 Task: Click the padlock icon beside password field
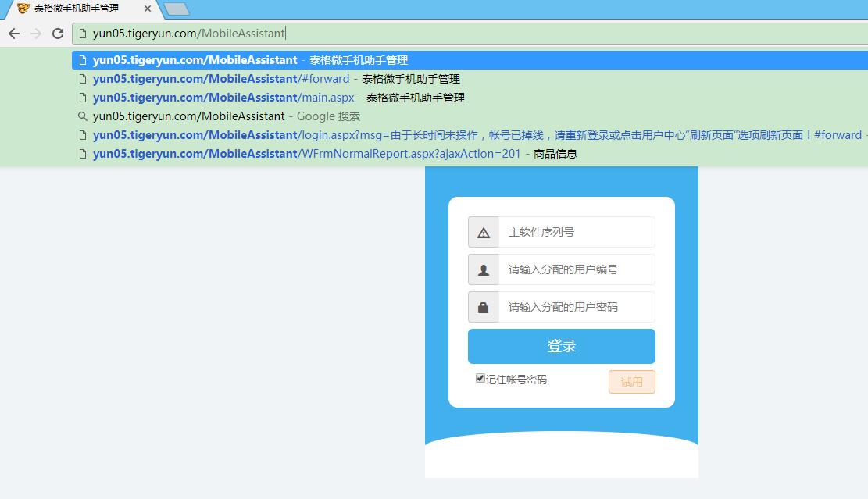coord(484,308)
